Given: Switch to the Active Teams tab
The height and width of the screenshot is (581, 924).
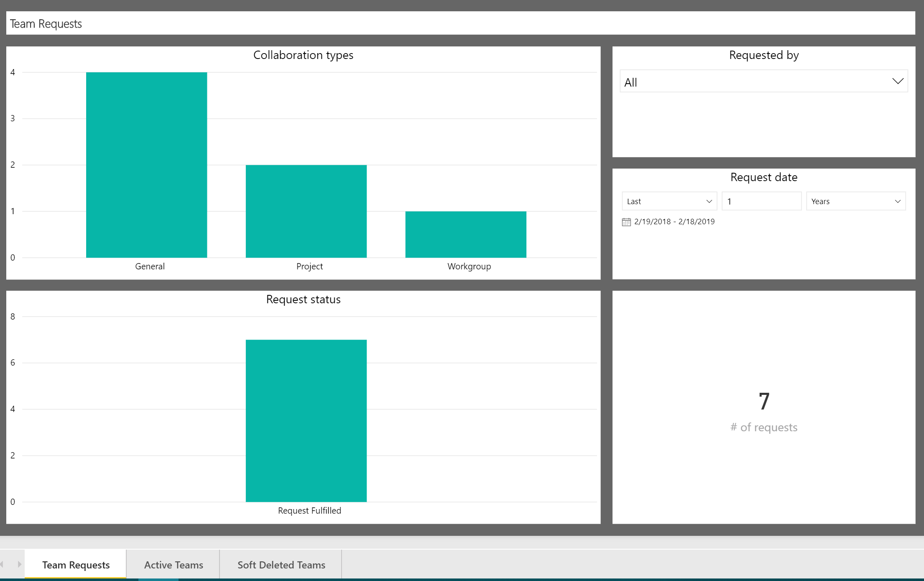Looking at the screenshot, I should (x=174, y=565).
